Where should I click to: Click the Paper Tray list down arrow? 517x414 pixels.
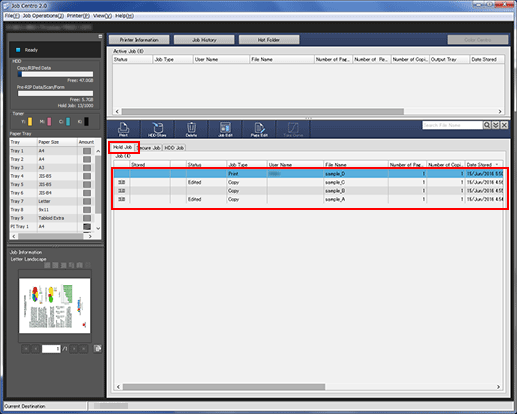pyautogui.click(x=98, y=228)
